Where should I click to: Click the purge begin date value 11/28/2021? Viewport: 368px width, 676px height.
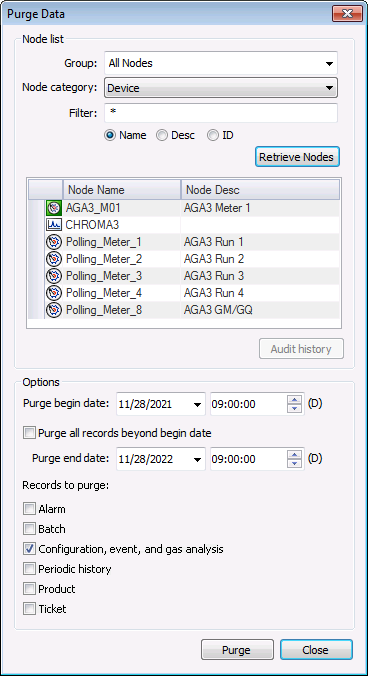tap(145, 404)
